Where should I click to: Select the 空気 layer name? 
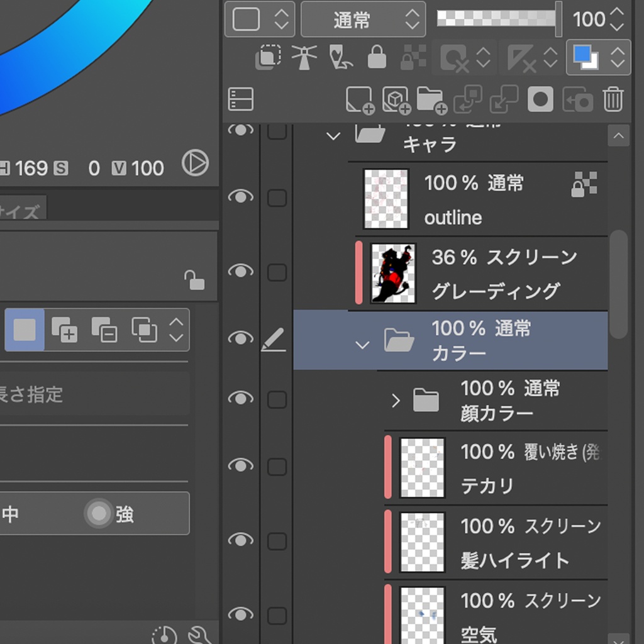click(479, 635)
